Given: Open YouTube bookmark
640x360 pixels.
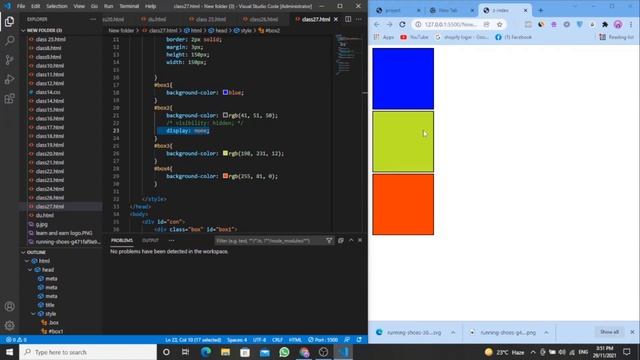Looking at the screenshot, I should coord(414,37).
